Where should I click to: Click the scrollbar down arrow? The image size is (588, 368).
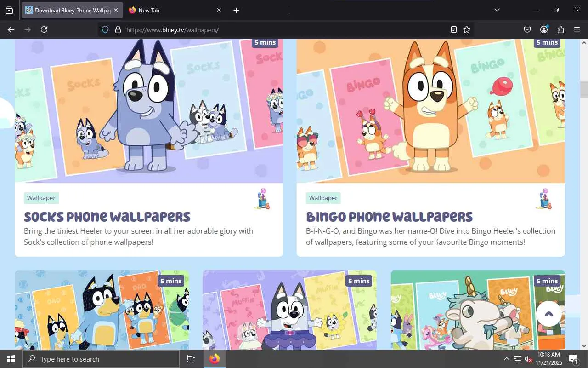pos(584,346)
